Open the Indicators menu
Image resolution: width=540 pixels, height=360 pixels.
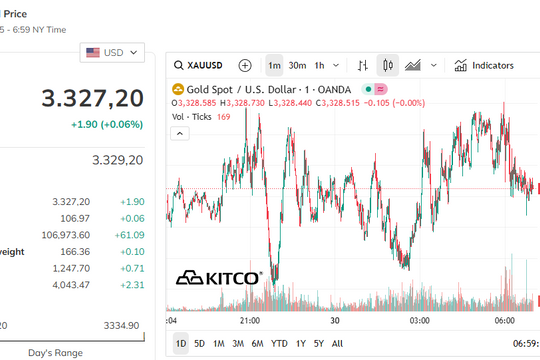pyautogui.click(x=484, y=65)
